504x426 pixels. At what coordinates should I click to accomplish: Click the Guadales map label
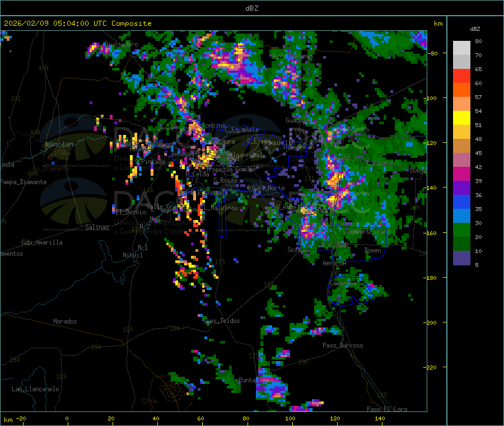tap(298, 120)
